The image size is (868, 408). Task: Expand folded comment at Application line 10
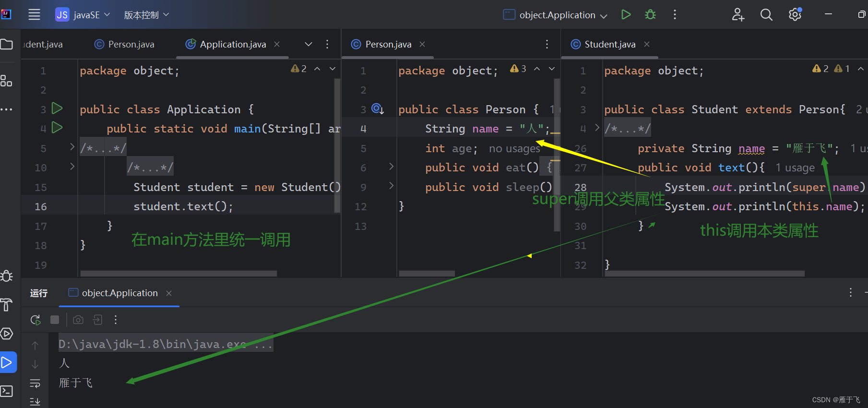click(x=72, y=166)
